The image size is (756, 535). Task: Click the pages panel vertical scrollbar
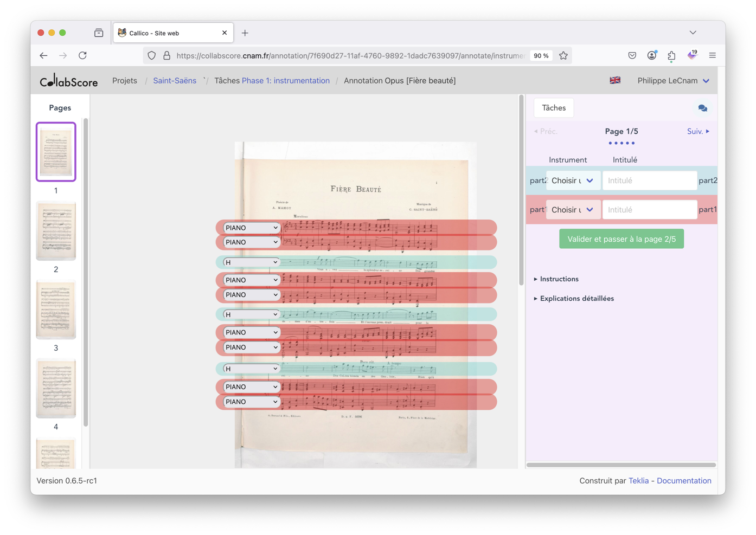point(86,271)
